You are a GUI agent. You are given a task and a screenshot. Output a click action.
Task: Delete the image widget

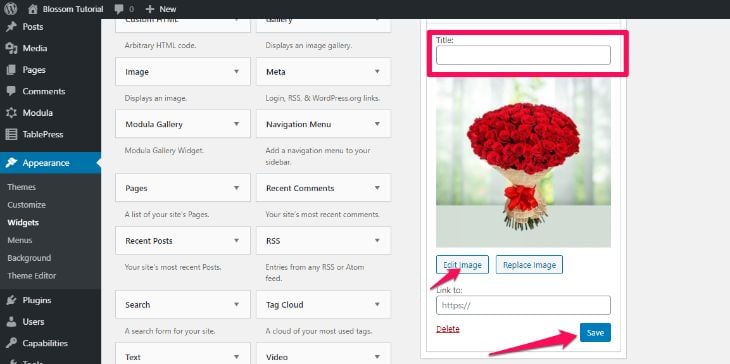point(448,329)
